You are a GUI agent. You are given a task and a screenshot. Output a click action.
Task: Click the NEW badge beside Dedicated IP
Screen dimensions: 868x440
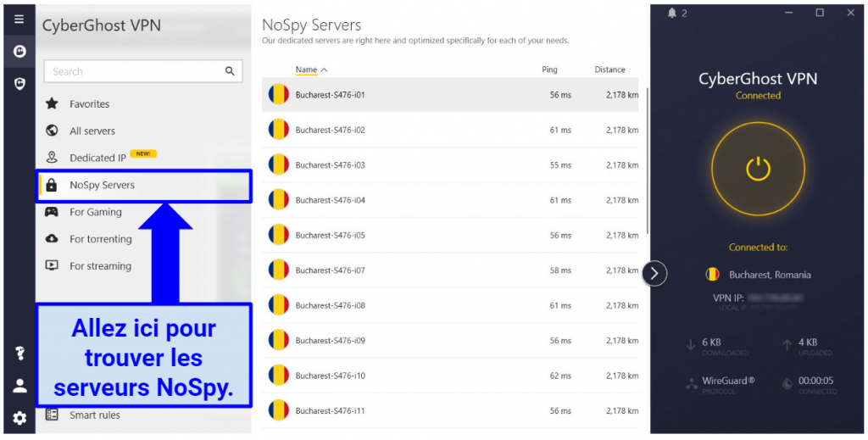[143, 153]
